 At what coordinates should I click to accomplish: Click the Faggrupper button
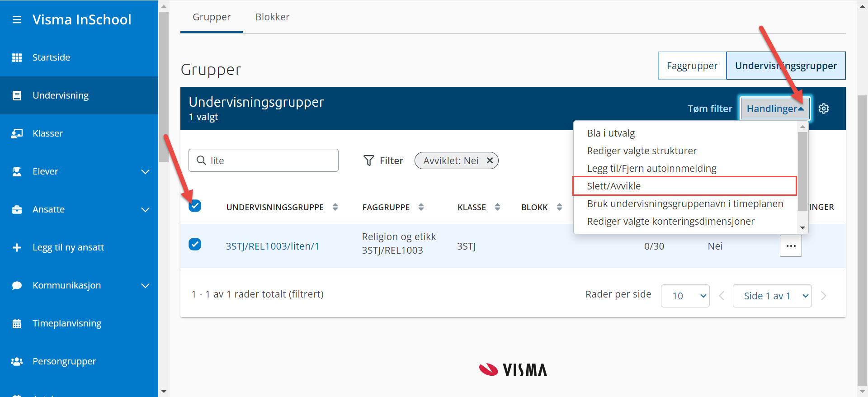coord(692,66)
